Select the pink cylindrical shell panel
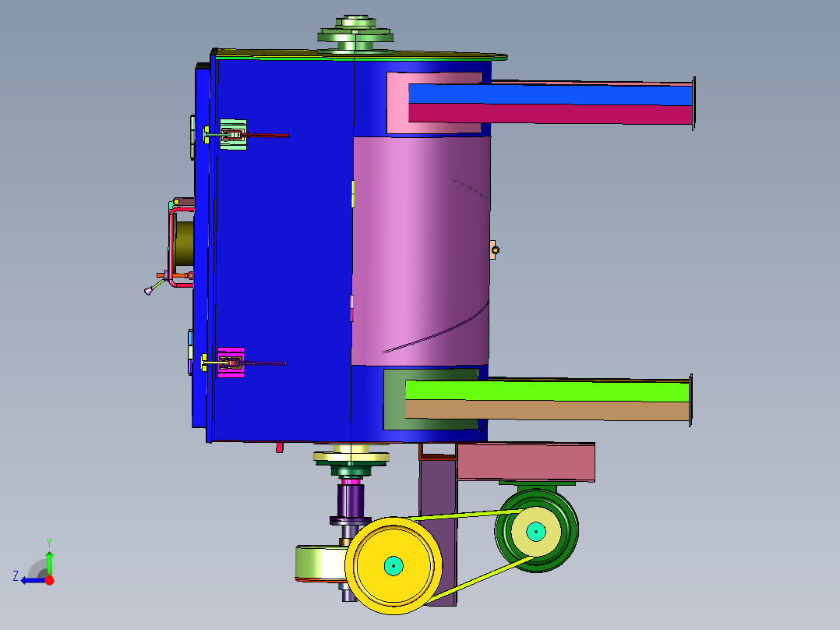 coord(421,251)
